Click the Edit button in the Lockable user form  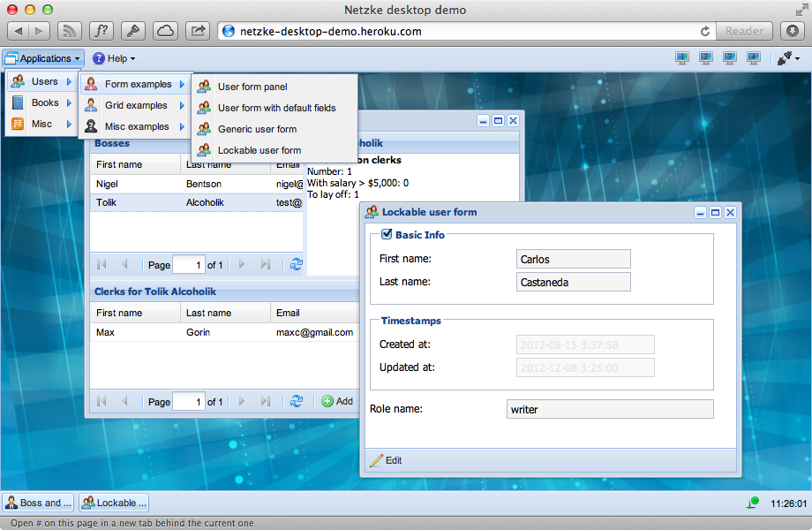386,460
